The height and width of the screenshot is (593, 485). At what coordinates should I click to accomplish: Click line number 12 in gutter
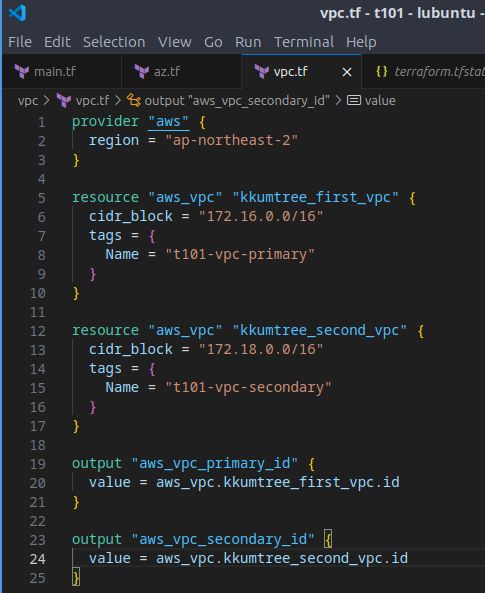click(37, 331)
